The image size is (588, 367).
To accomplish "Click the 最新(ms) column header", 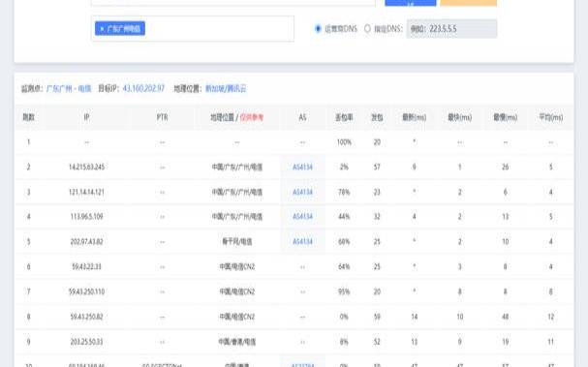I will (414, 117).
